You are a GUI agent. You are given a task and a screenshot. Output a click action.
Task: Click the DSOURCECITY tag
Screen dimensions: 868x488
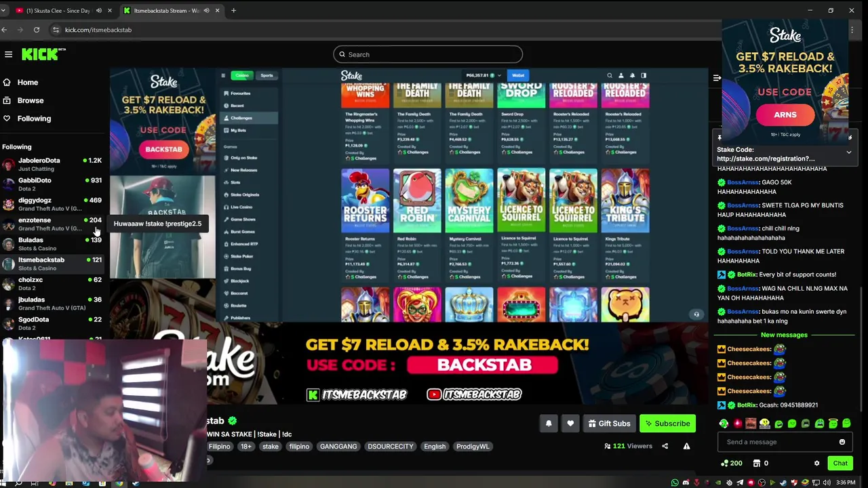pyautogui.click(x=391, y=447)
